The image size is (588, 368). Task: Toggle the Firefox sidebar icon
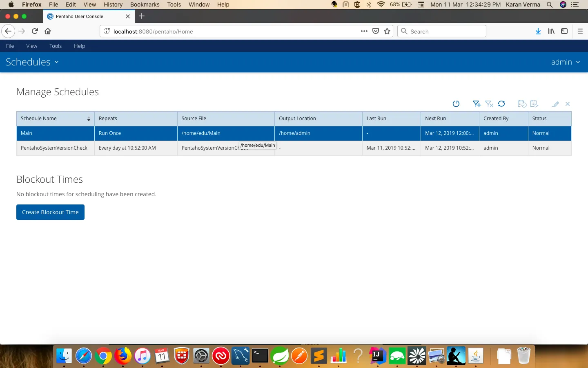(x=564, y=31)
